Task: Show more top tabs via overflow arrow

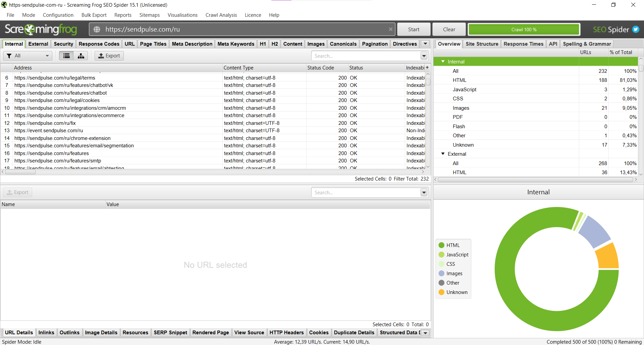Action: (x=425, y=44)
